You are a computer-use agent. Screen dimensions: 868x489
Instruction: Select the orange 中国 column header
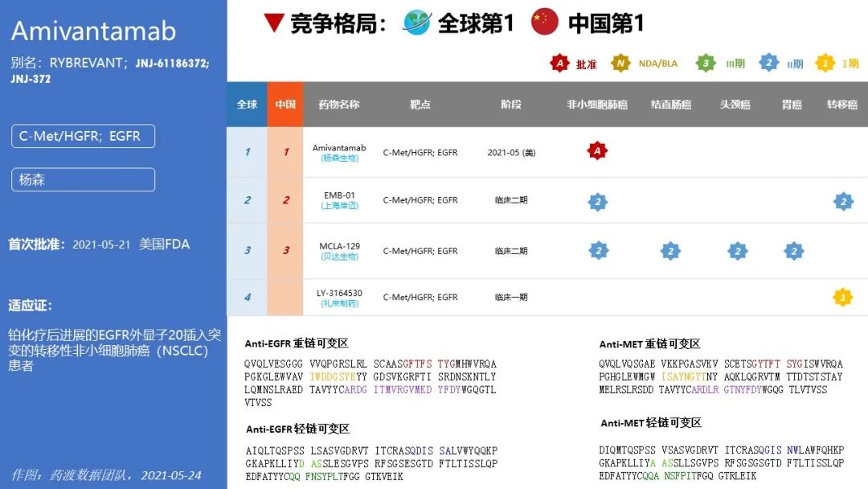pyautogui.click(x=285, y=105)
